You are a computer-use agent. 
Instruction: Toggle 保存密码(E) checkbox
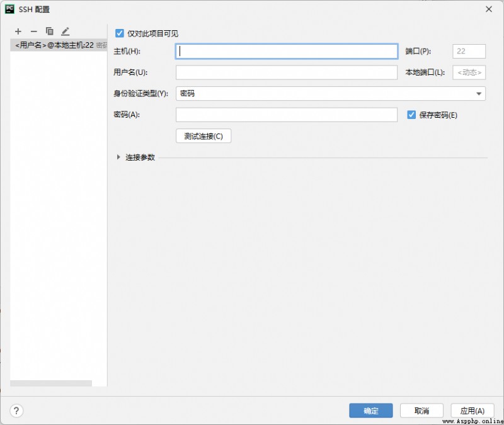[x=411, y=115]
